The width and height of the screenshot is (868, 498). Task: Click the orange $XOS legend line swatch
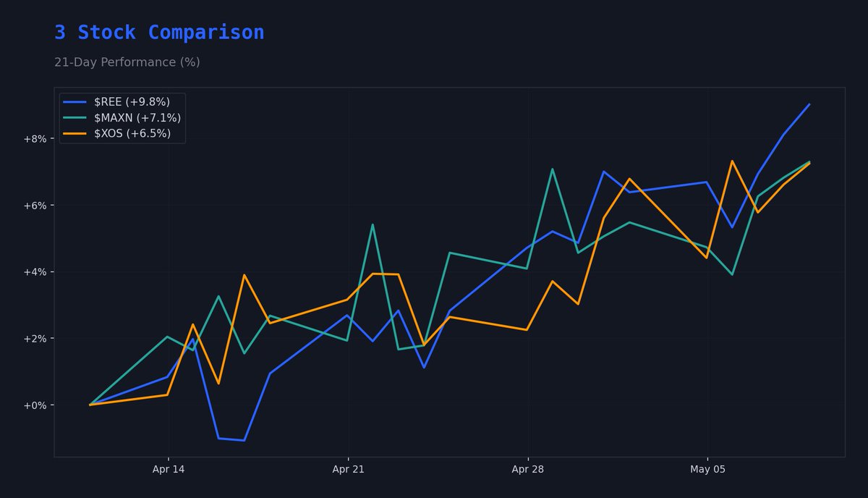point(75,134)
